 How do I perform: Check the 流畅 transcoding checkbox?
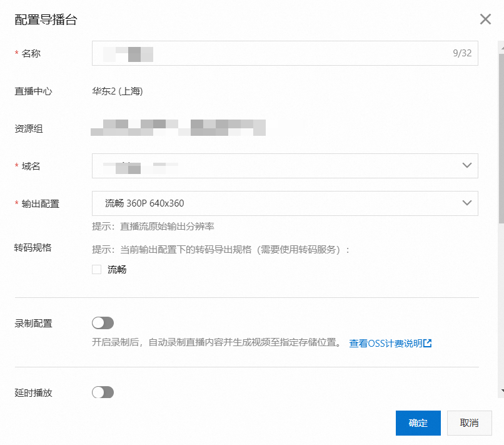click(x=96, y=270)
